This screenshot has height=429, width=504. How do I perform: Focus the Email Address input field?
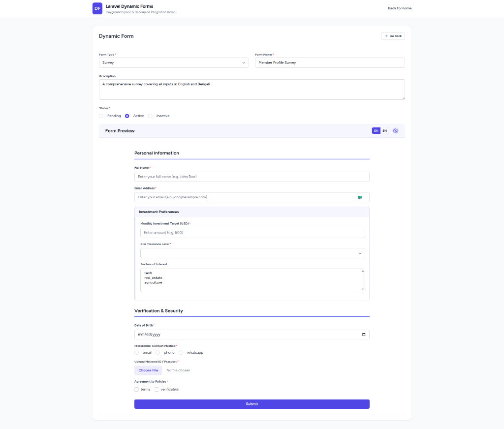coord(252,197)
